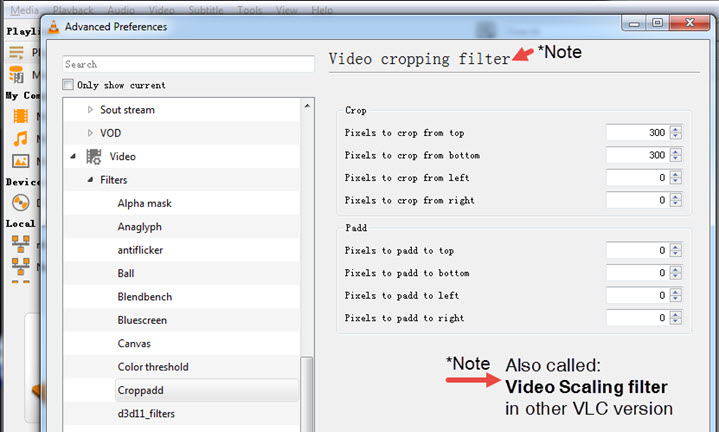Expand the VOD tree node
The height and width of the screenshot is (432, 719).
click(90, 133)
